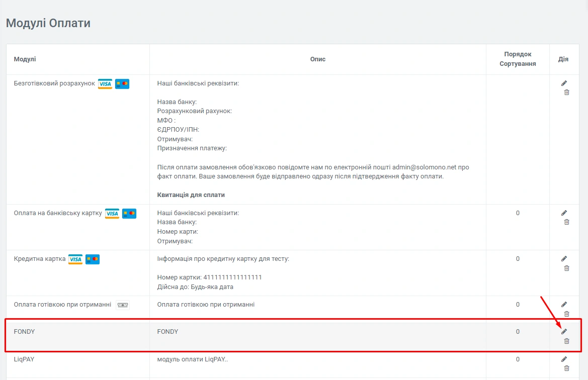Viewport: 588px width, 380px height.
Task: Remove the FONDY payment module
Action: [x=566, y=341]
